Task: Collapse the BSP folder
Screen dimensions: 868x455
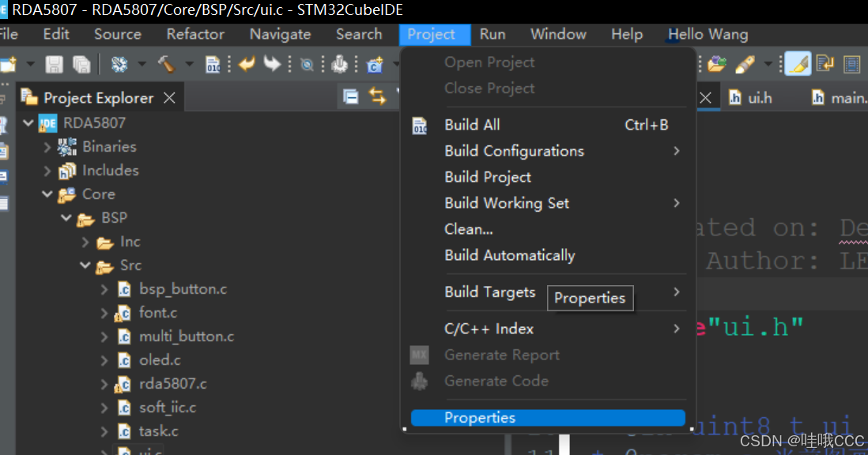Action: 66,218
